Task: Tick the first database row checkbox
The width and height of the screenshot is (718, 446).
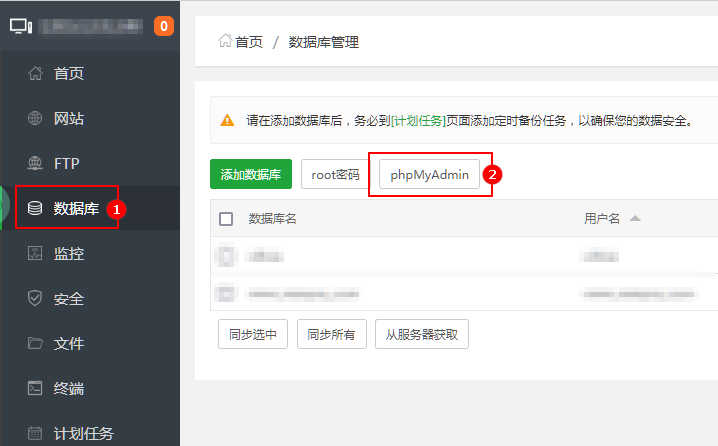Action: [226, 256]
